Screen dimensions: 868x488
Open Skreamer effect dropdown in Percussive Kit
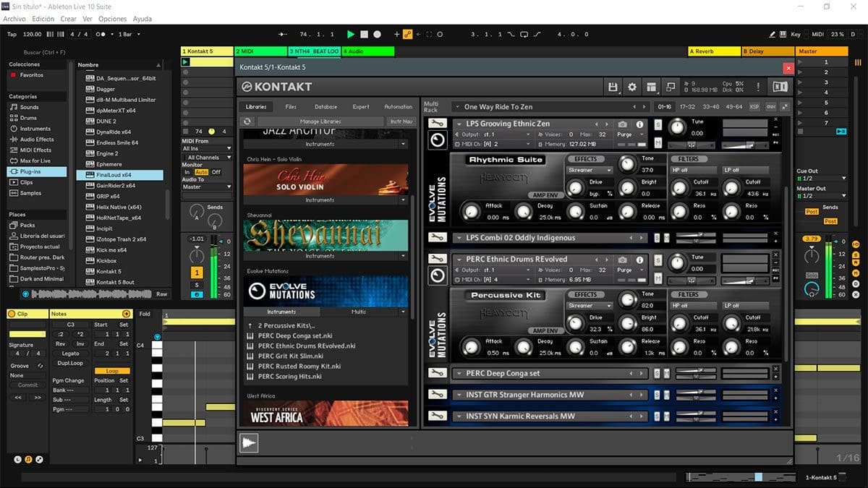click(x=590, y=306)
